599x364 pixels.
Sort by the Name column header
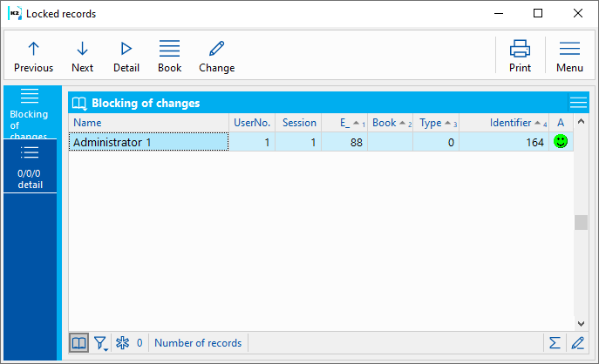coord(148,123)
